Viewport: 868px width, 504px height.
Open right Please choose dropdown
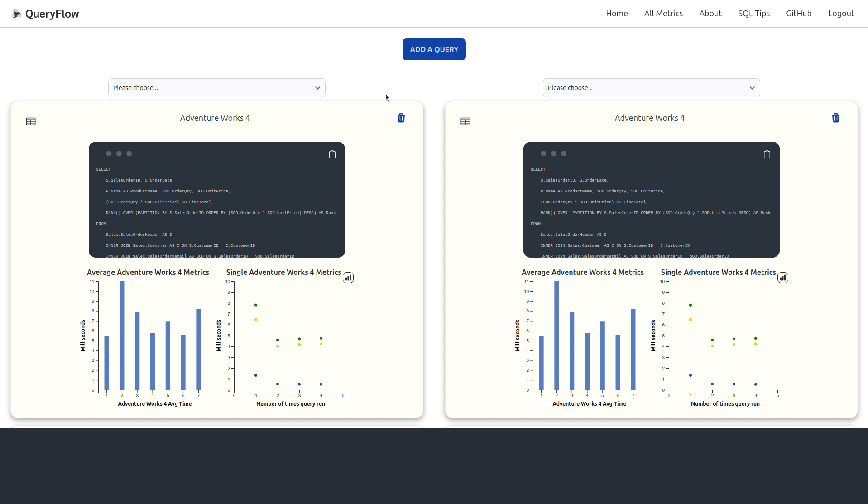(652, 88)
